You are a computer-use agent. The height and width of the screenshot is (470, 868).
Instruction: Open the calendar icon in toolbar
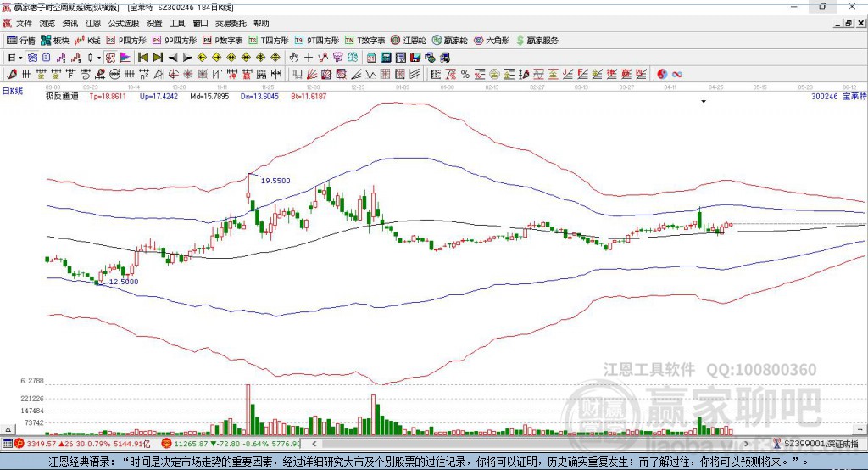click(x=371, y=58)
